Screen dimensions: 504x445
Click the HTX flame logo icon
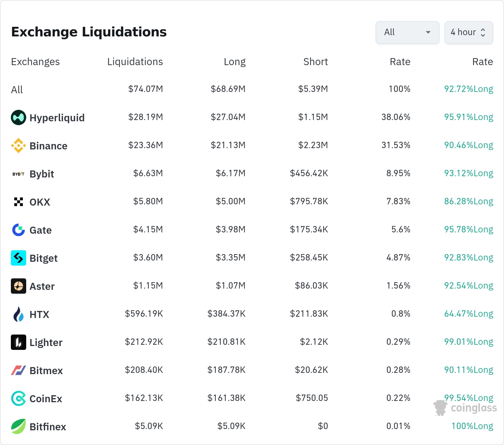[19, 314]
